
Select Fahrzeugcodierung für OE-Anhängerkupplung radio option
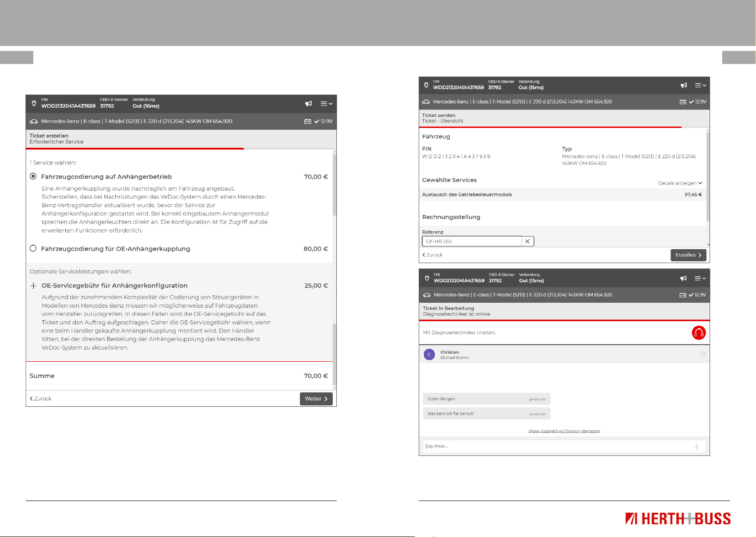(33, 248)
